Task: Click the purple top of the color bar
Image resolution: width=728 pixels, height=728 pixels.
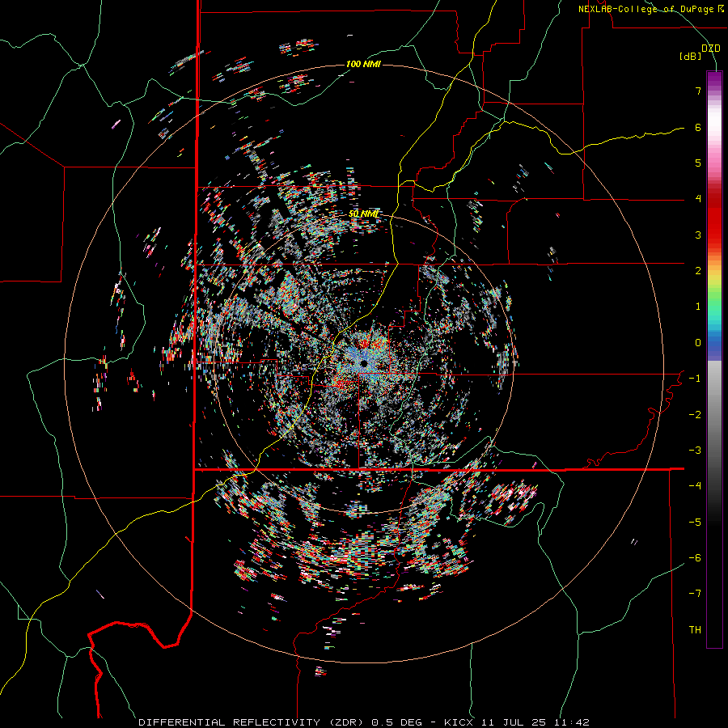Action: click(714, 78)
